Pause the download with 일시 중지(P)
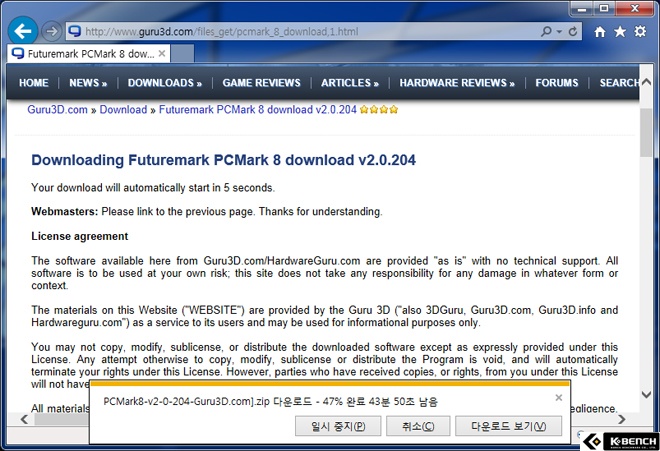The image size is (660, 451). (338, 426)
